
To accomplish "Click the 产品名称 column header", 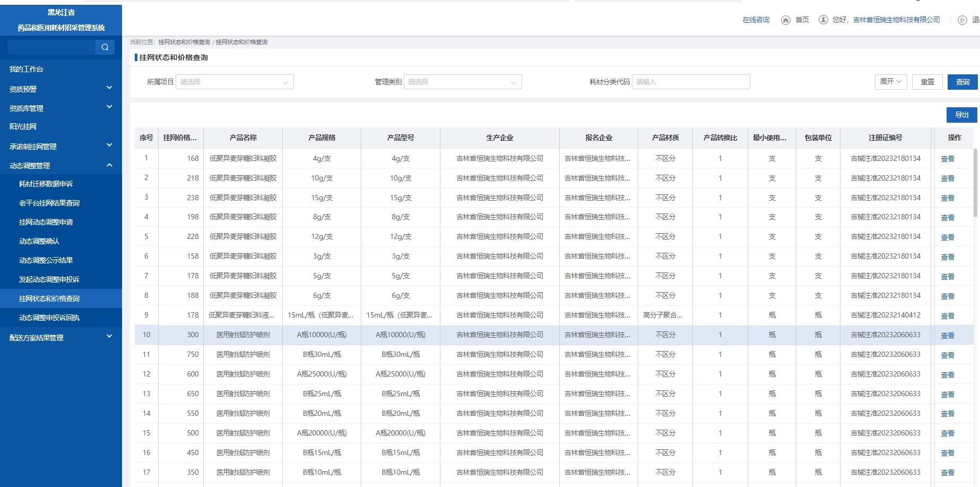I will (243, 138).
